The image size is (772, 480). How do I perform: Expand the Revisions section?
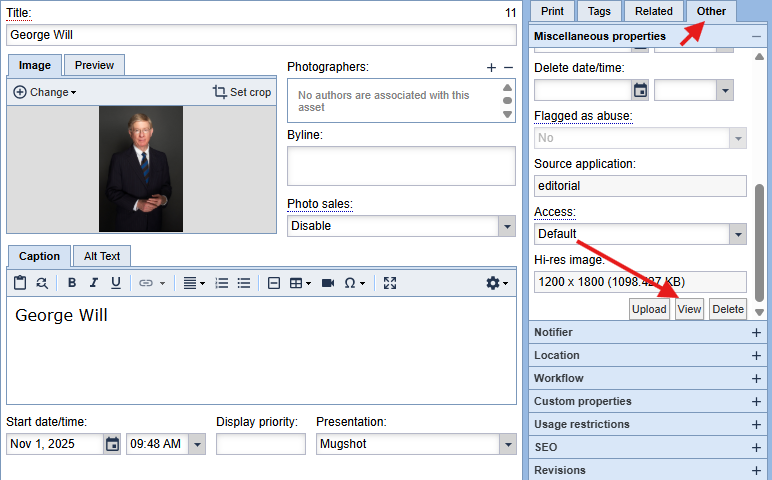[x=756, y=471]
